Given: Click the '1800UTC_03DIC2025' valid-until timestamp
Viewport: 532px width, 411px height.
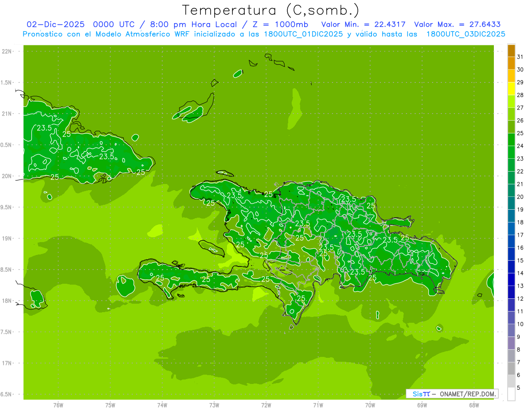Looking at the screenshot, I should pos(466,34).
